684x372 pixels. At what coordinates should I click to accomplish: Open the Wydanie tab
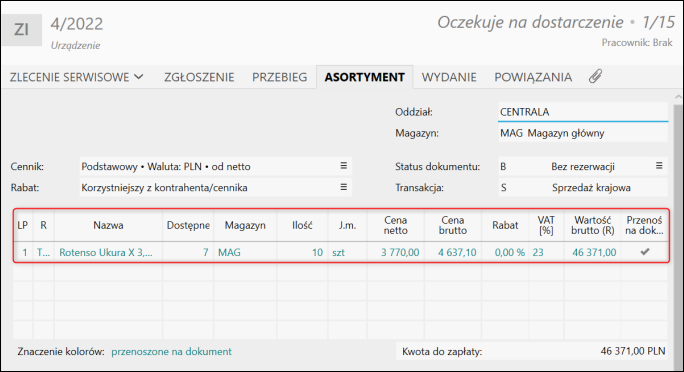point(449,77)
